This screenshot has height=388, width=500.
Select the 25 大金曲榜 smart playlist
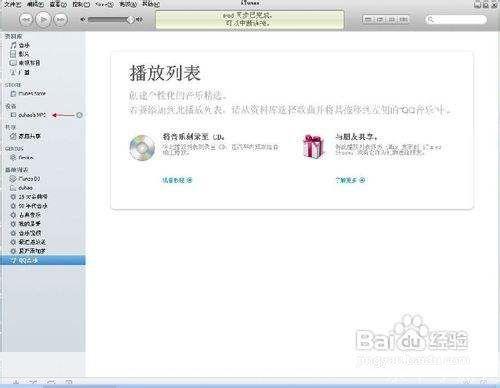[x=29, y=197]
